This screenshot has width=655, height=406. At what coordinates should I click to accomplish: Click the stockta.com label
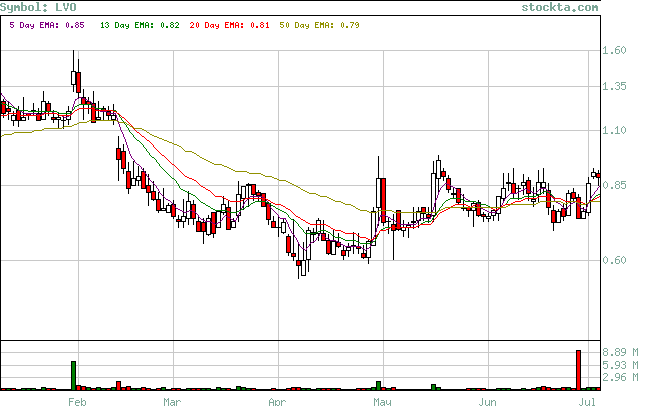(x=560, y=7)
